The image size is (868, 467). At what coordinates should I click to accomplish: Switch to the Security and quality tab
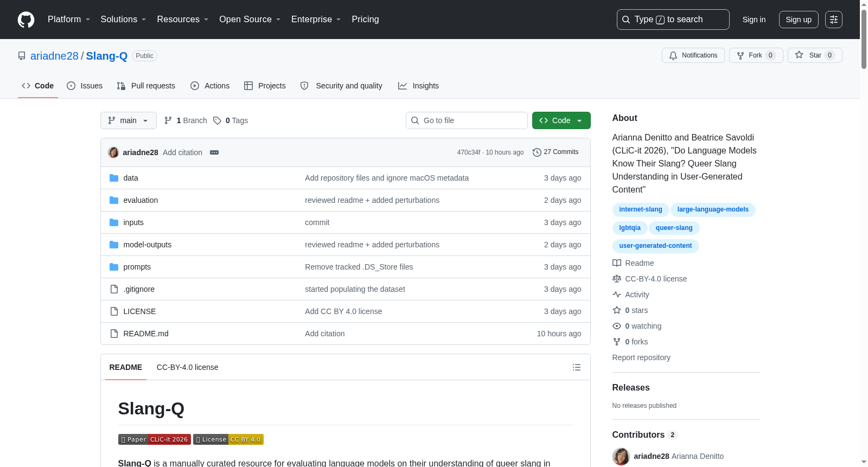pyautogui.click(x=341, y=86)
